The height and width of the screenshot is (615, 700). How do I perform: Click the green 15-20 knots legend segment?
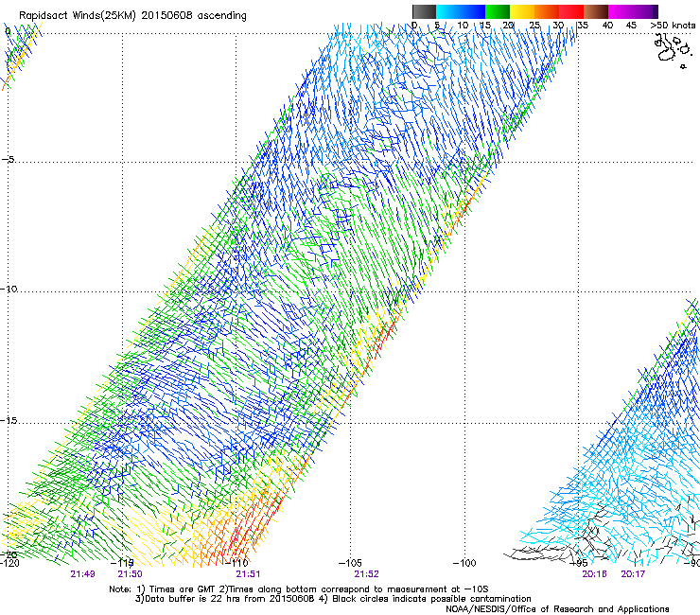click(498, 11)
